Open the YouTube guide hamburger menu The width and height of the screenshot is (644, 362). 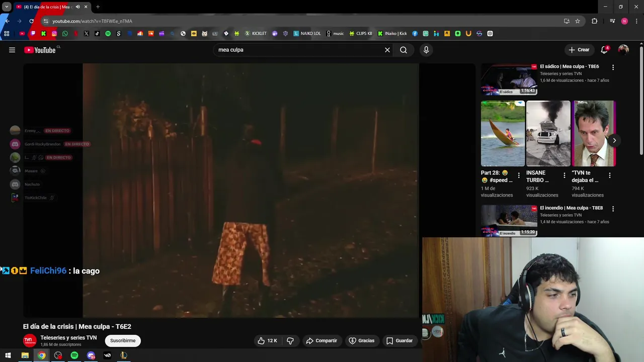tap(12, 50)
